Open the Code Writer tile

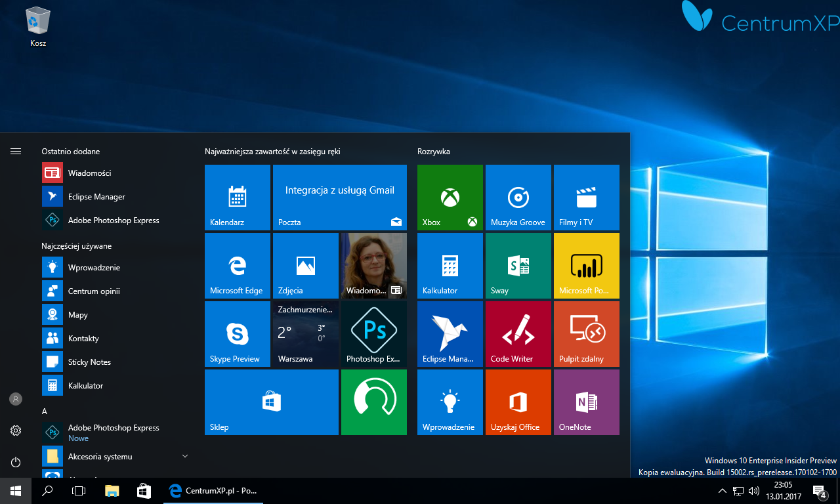click(518, 334)
